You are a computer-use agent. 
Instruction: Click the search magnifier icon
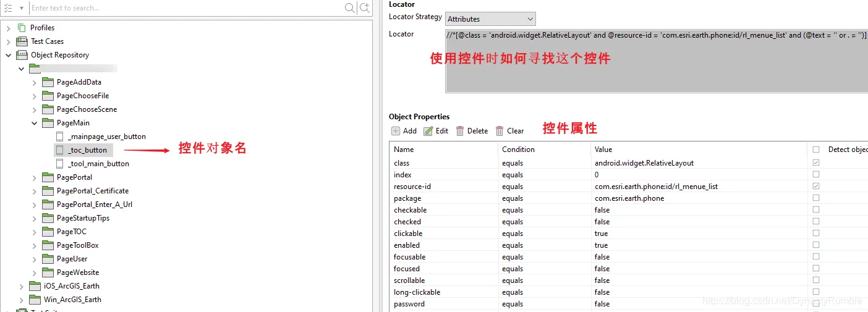[x=350, y=8]
